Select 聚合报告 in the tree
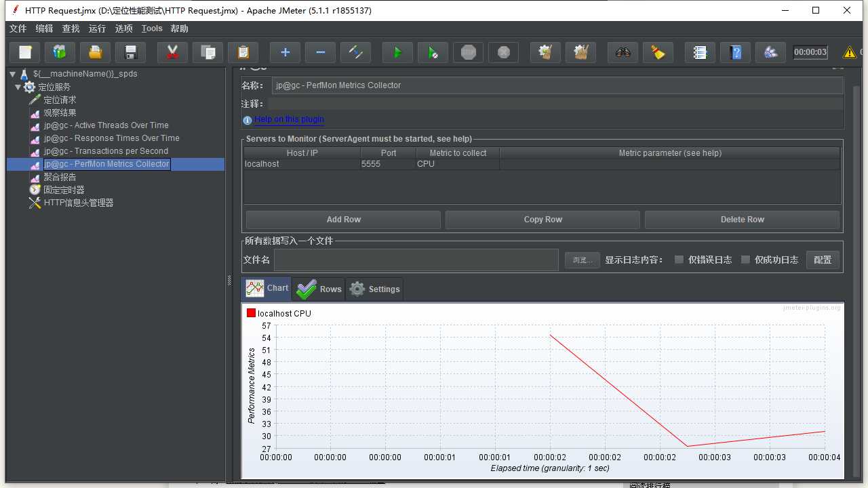Image resolution: width=868 pixels, height=488 pixels. click(x=60, y=177)
